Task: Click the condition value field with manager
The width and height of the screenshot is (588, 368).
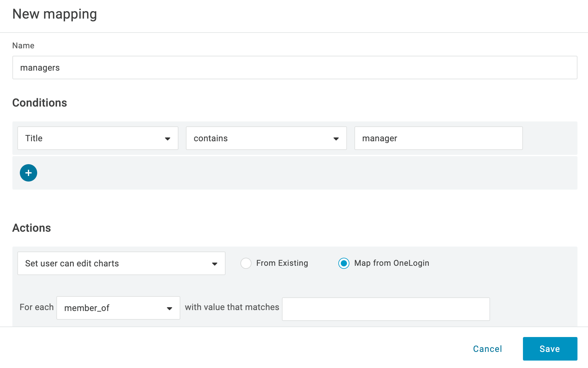Action: pos(438,138)
